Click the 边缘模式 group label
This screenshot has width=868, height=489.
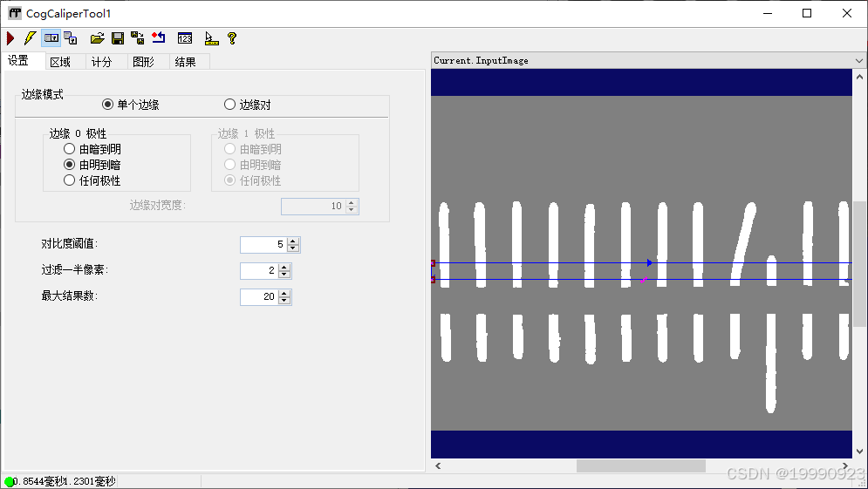tap(42, 95)
